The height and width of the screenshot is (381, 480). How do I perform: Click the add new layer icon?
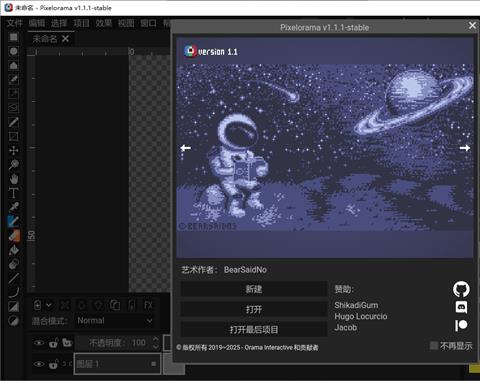(37, 305)
